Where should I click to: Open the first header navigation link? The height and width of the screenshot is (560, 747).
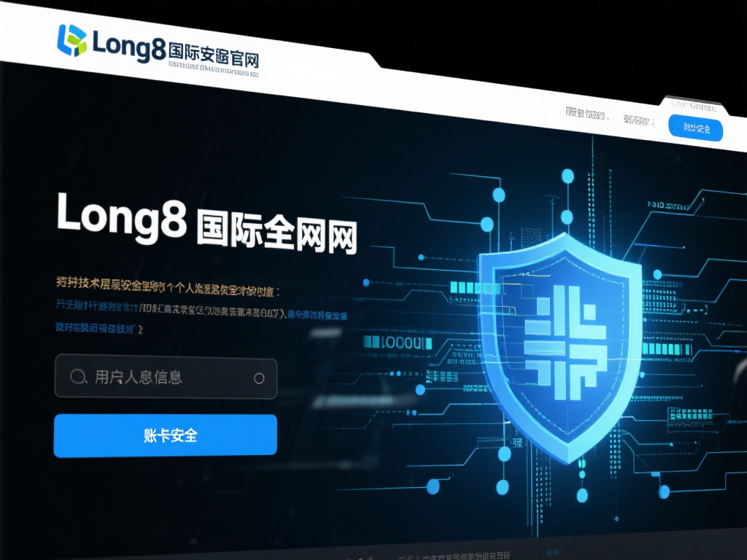[x=587, y=114]
